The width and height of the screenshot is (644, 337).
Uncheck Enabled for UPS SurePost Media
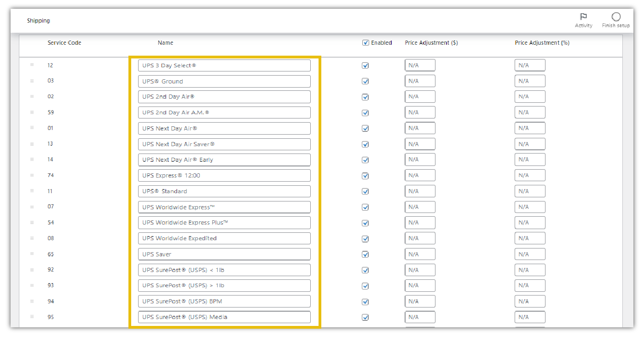point(366,317)
